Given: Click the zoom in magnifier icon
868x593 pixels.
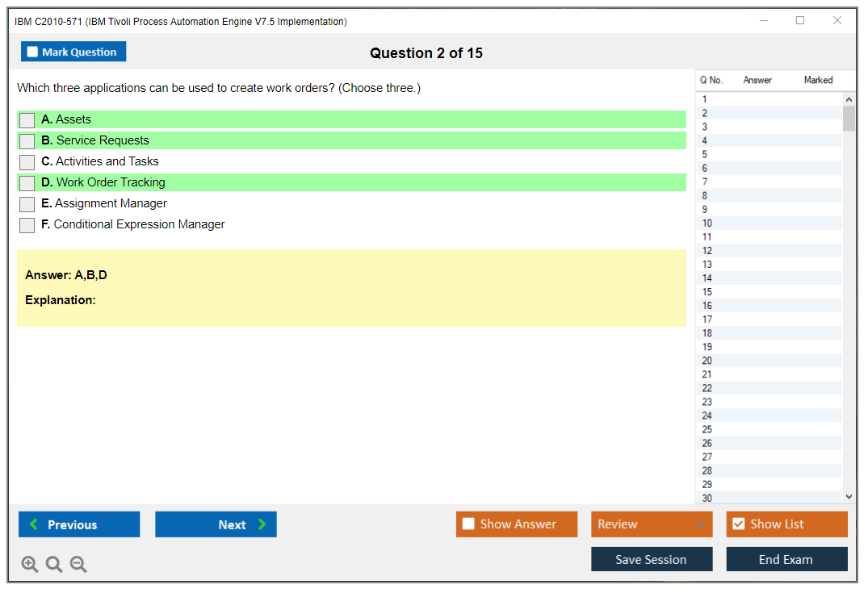Looking at the screenshot, I should coord(30,565).
